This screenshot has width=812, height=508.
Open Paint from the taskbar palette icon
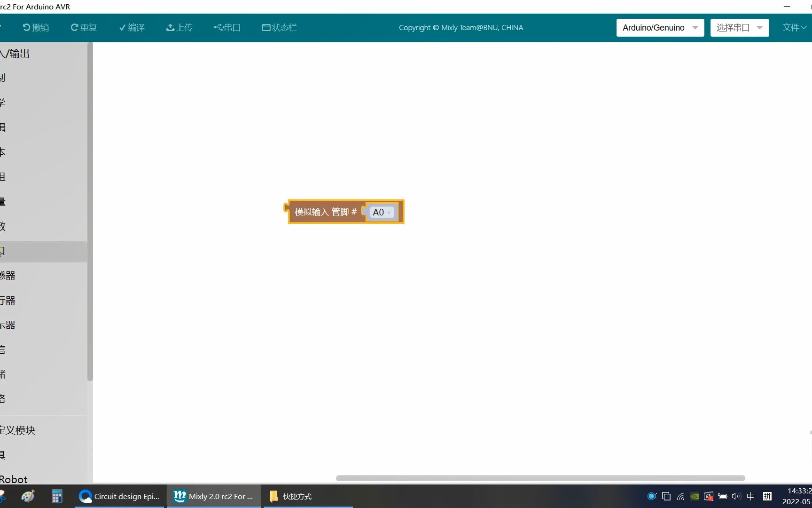[x=28, y=496]
